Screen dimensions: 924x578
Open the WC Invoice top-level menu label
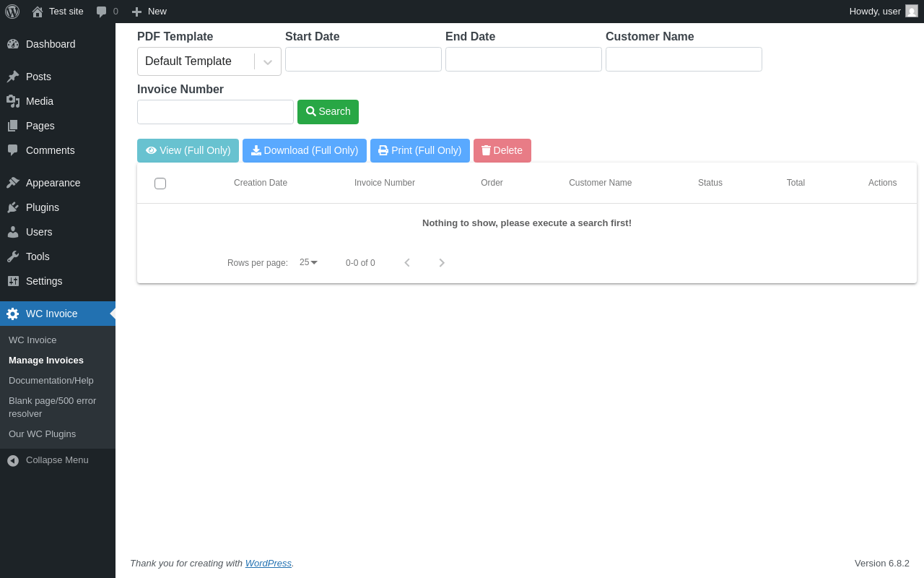(x=52, y=314)
